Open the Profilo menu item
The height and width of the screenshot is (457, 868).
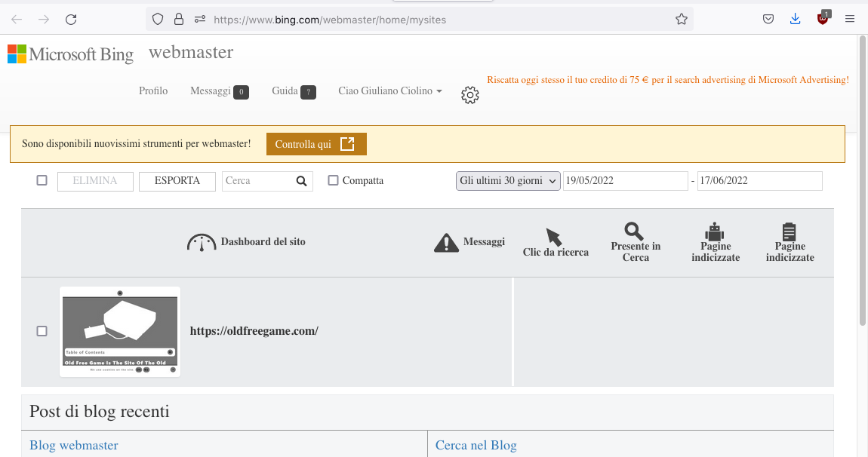[153, 90]
